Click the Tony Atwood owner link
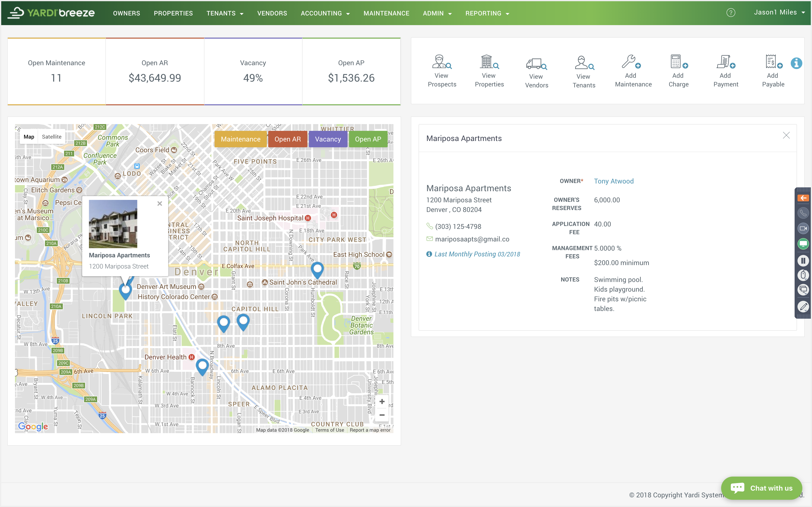812x507 pixels. click(613, 181)
